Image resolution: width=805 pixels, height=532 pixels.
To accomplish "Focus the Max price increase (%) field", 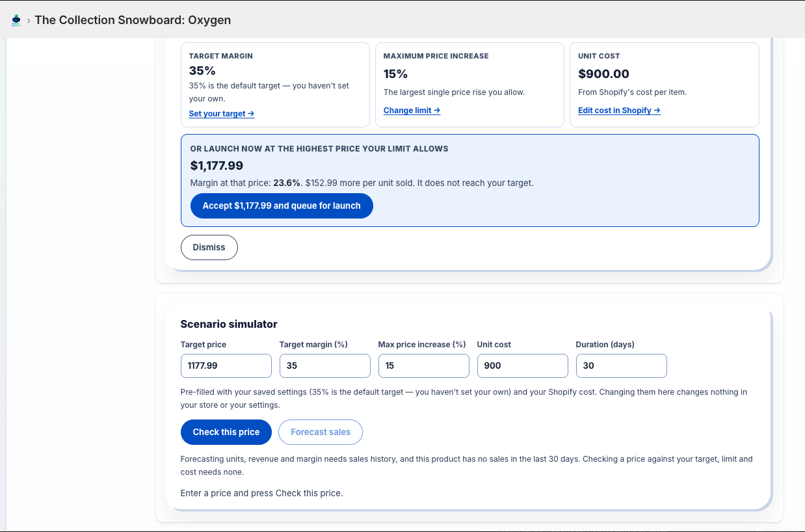I will click(424, 366).
